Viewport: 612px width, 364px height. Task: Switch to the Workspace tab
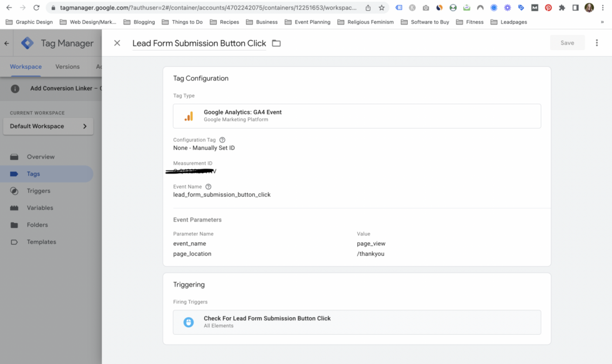click(x=26, y=67)
